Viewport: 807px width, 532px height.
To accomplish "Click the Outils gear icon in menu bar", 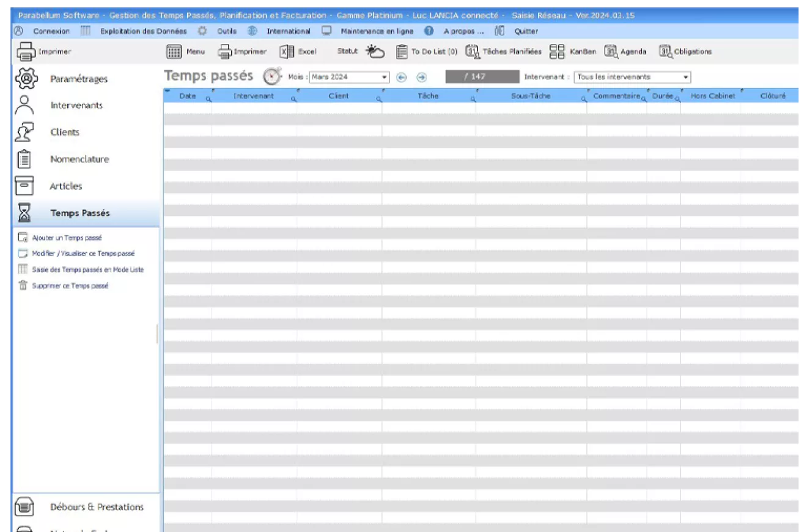I will 203,31.
